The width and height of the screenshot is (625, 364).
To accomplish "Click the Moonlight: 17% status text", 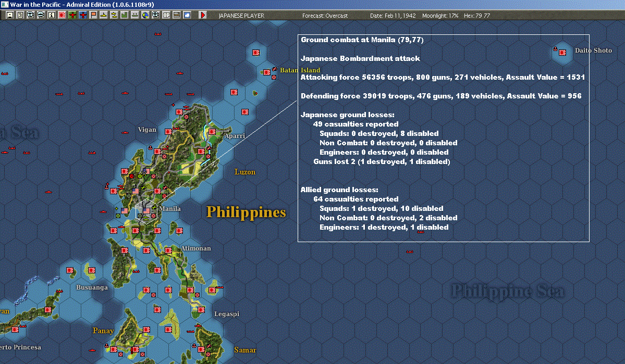I will pos(440,16).
